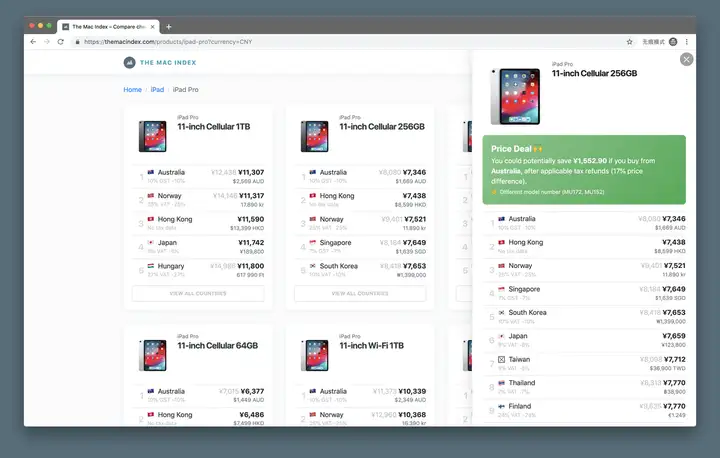Open the incognito profile icon
Screen dimensions: 720x458
point(673,42)
